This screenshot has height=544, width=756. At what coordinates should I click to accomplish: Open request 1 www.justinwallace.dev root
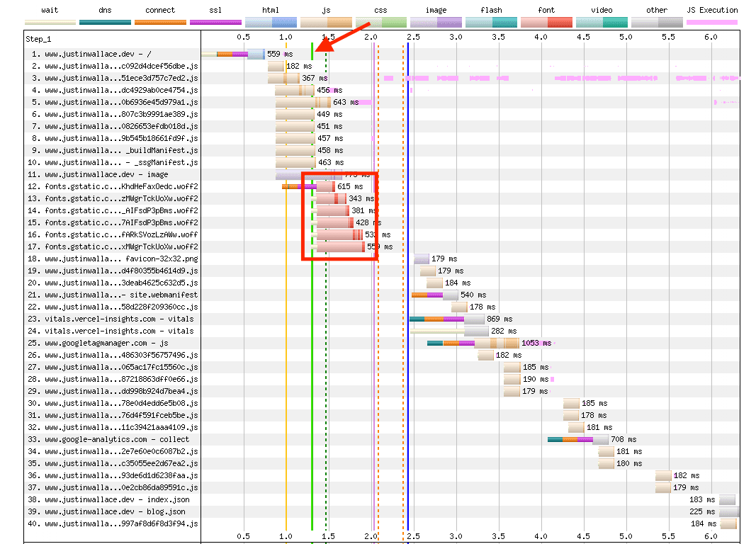pos(101,54)
